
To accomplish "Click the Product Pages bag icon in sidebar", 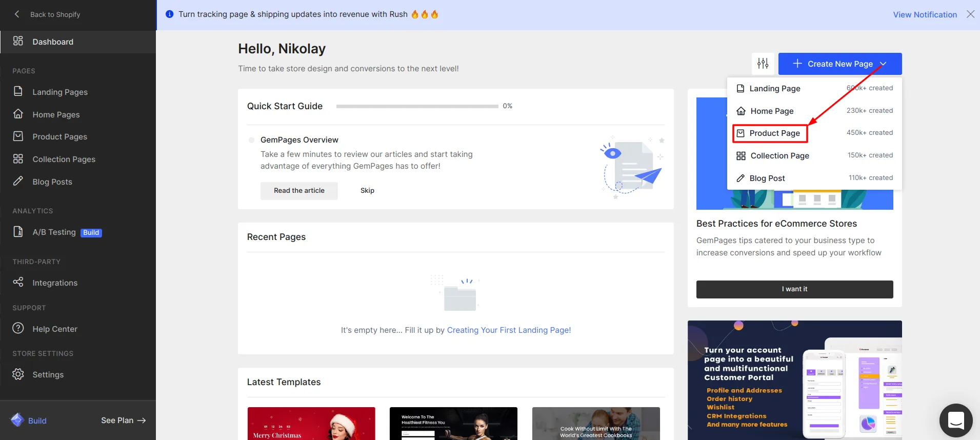I will pos(18,136).
